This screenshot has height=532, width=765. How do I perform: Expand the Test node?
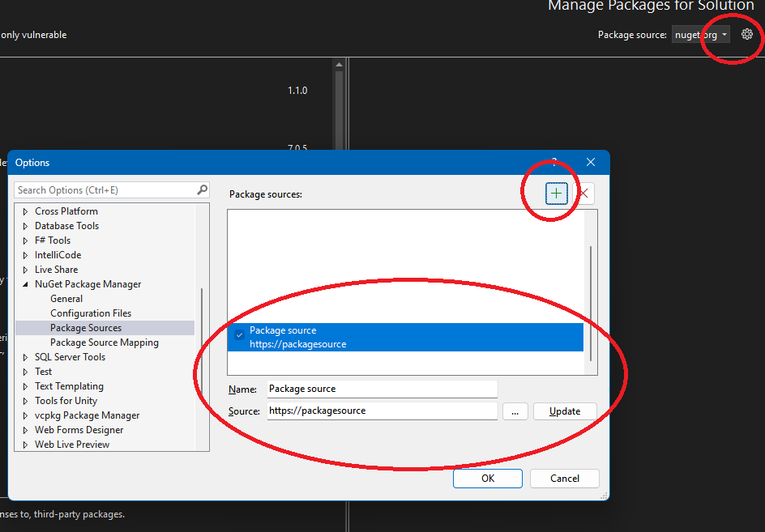click(x=25, y=372)
